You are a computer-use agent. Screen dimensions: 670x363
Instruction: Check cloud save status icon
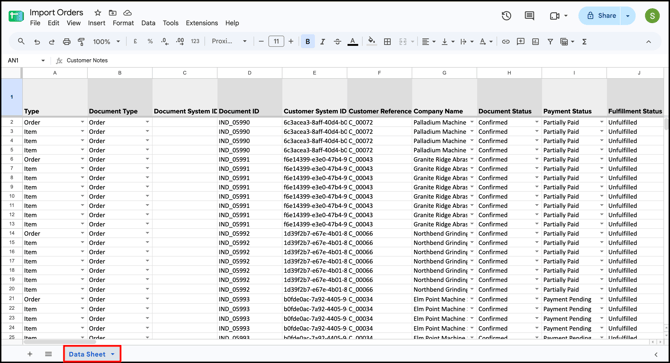[x=127, y=13]
